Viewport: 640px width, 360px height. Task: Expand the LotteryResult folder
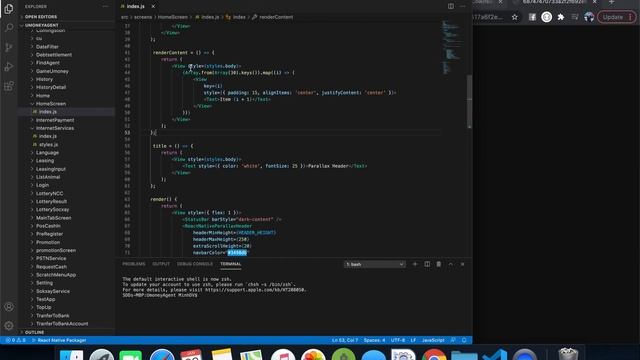click(51, 201)
